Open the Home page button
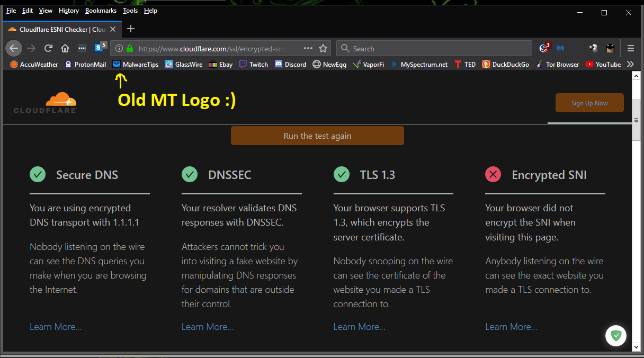Viewport: 644px width, 358px height. tap(65, 48)
